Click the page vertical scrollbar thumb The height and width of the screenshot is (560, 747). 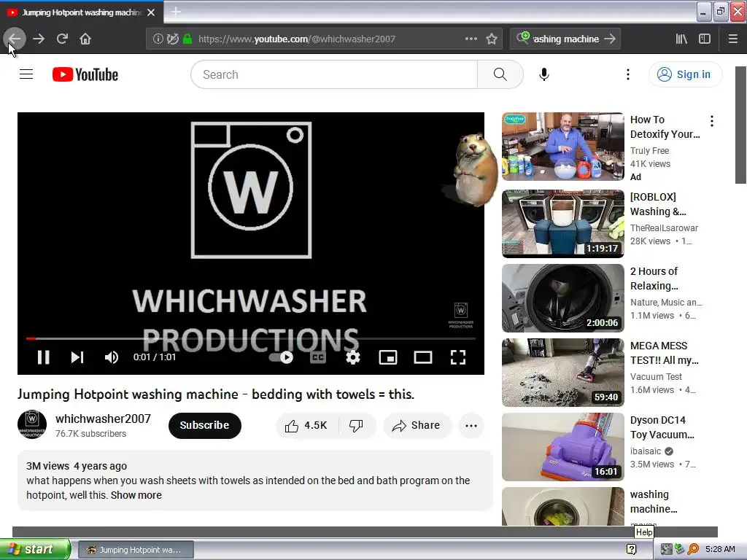[x=740, y=125]
